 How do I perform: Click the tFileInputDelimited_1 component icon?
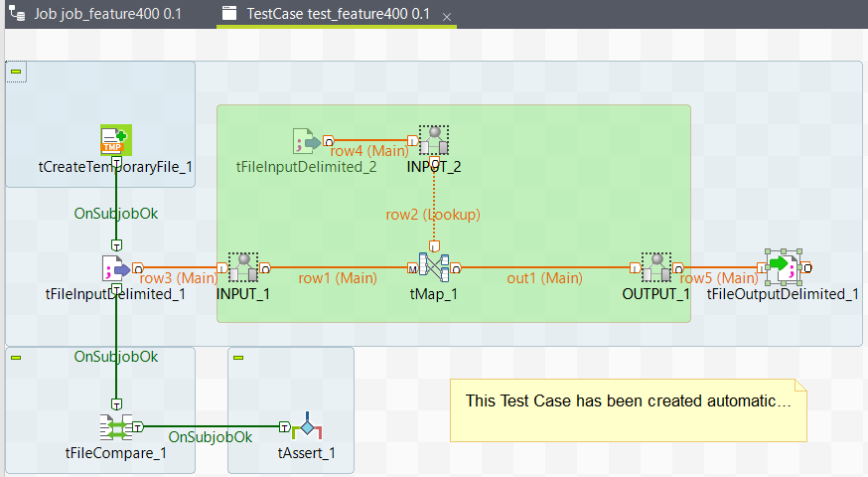(x=116, y=267)
